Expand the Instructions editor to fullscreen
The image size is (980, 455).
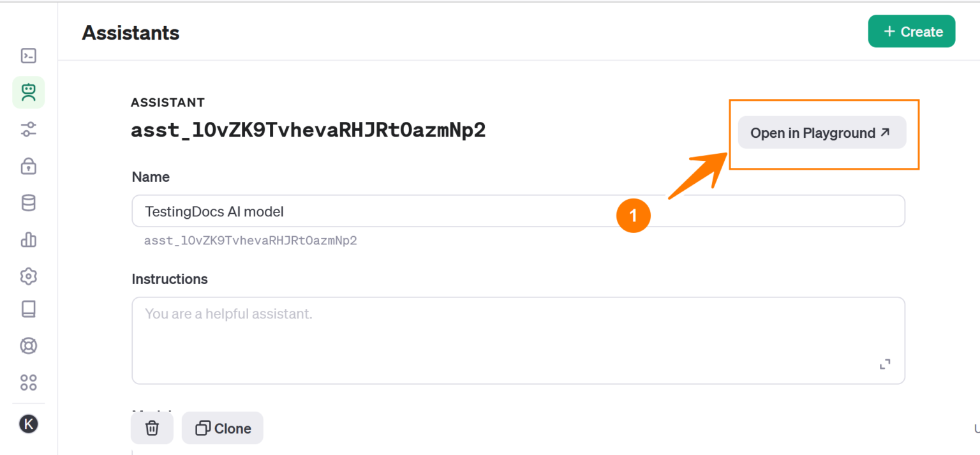point(885,364)
